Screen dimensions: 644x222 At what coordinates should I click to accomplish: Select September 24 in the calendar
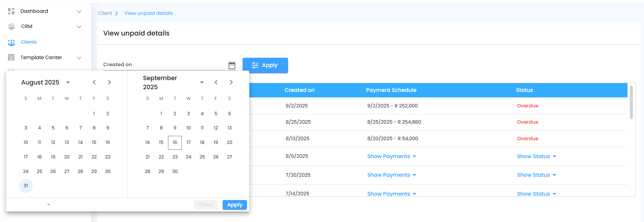point(189,157)
